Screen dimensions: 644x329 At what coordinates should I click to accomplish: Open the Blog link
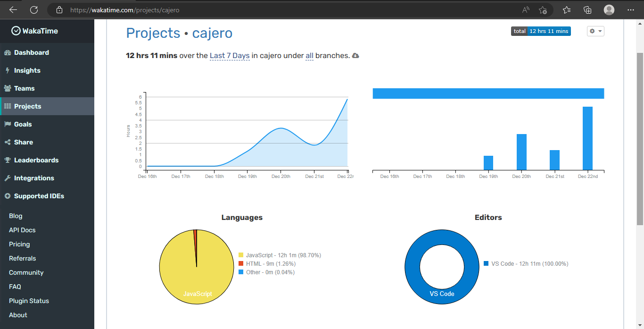click(x=16, y=216)
